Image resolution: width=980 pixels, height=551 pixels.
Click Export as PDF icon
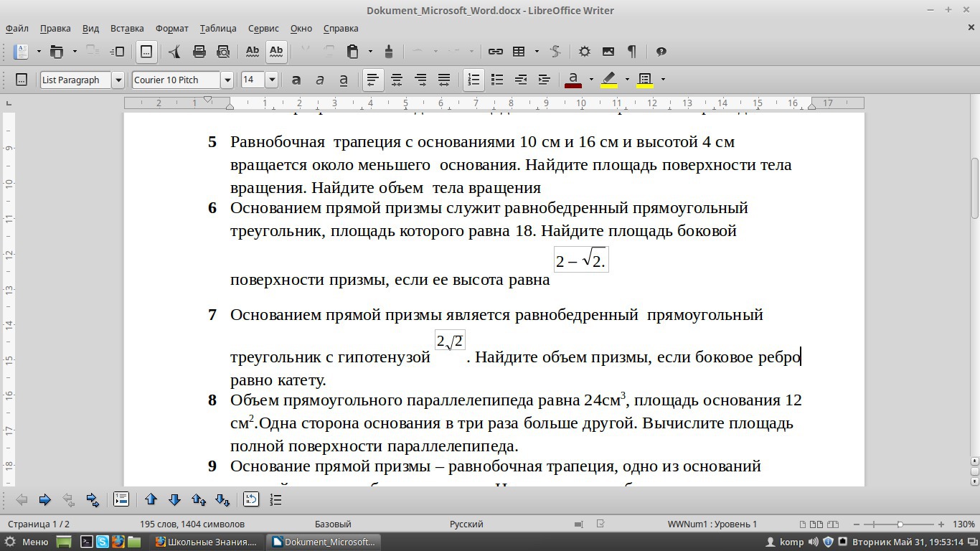tap(174, 52)
